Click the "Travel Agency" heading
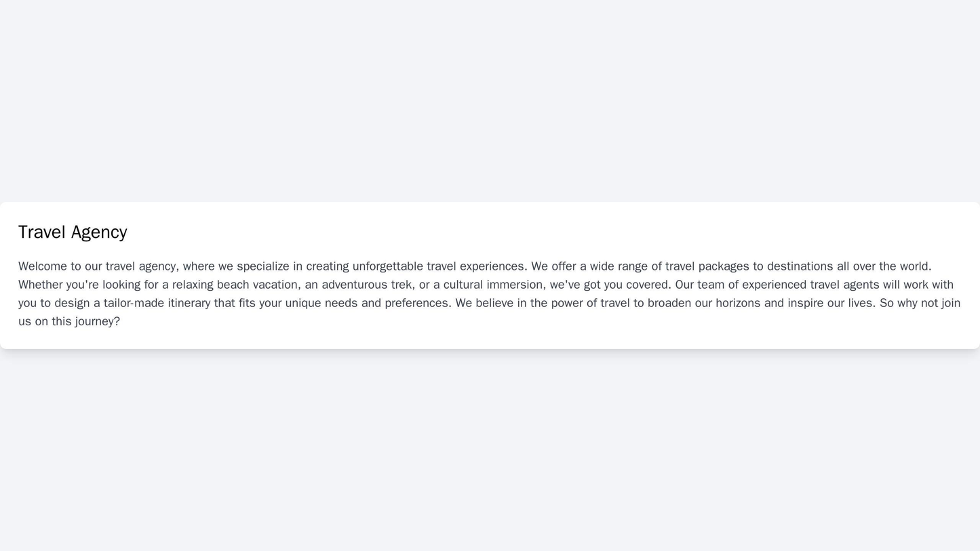Image resolution: width=980 pixels, height=551 pixels. (73, 232)
